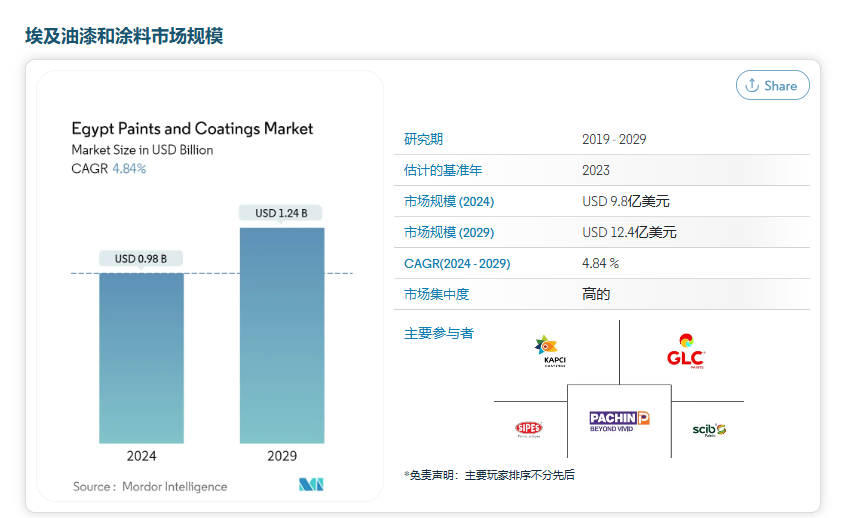Click the 4.84 % table value
The width and height of the screenshot is (862, 518).
pyautogui.click(x=600, y=263)
